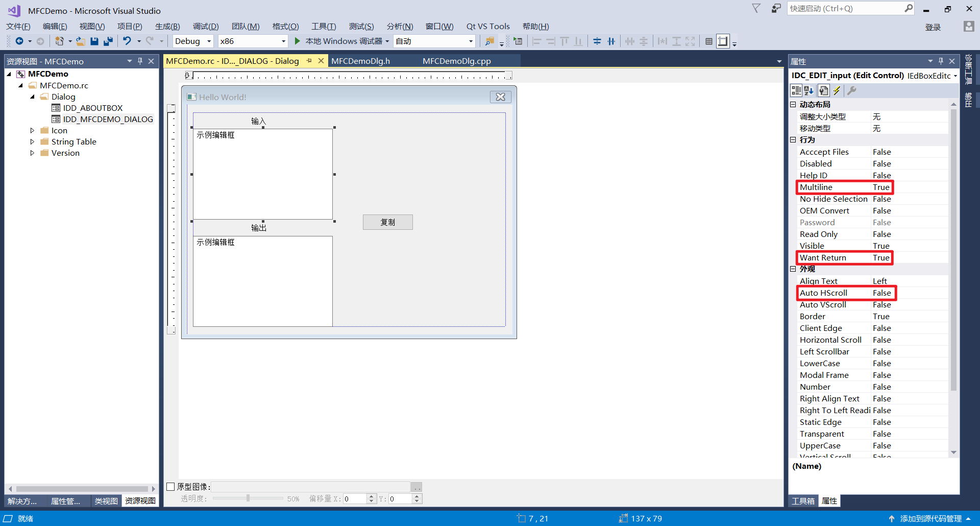Open the Qt VS Tools menu
Viewport: 980px width, 526px height.
pos(487,26)
